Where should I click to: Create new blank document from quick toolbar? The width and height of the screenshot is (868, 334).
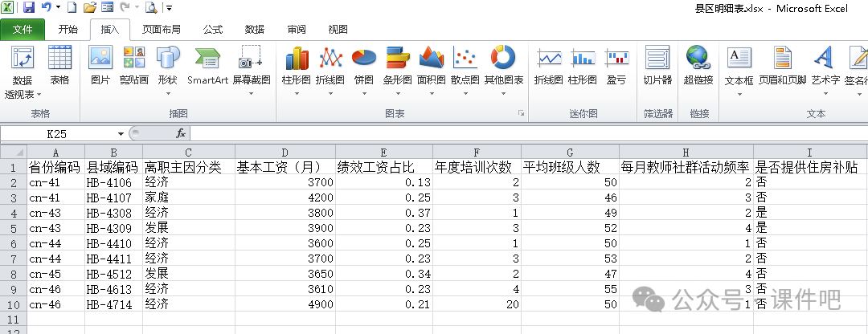pos(72,8)
